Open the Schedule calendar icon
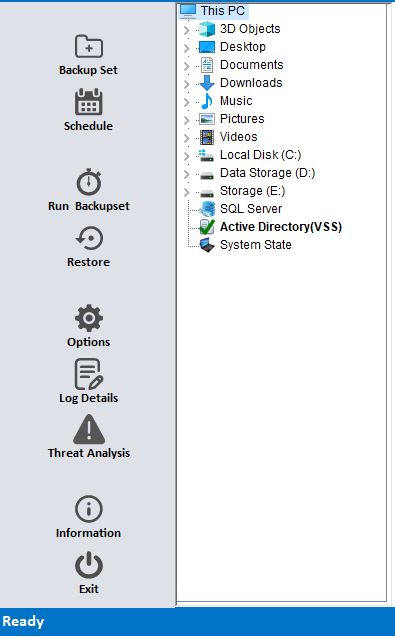Viewport: 395px width, 636px height. click(89, 102)
